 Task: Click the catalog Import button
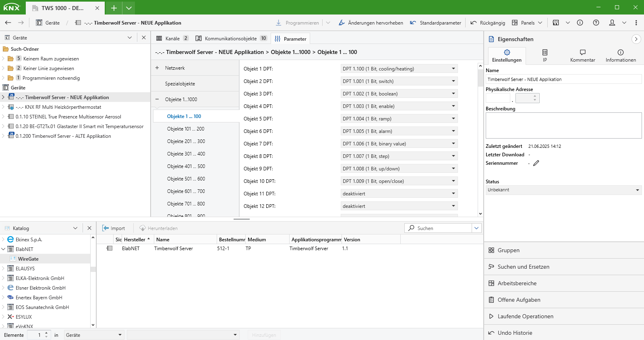(114, 228)
